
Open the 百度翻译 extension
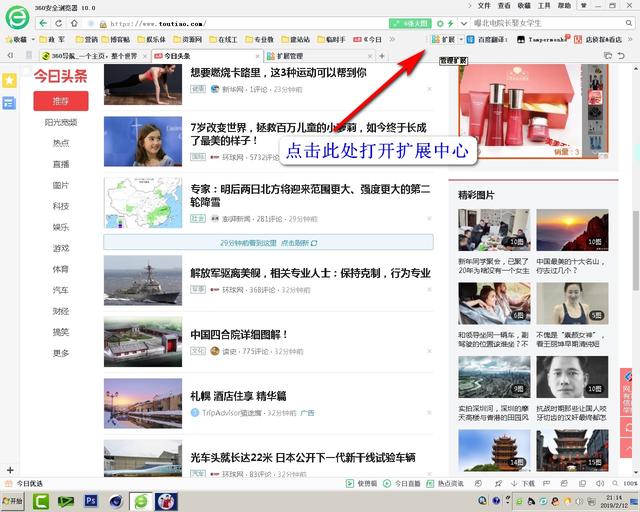point(487,40)
